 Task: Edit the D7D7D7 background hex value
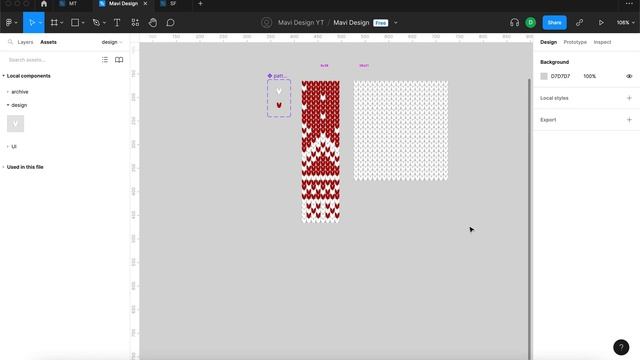click(560, 76)
